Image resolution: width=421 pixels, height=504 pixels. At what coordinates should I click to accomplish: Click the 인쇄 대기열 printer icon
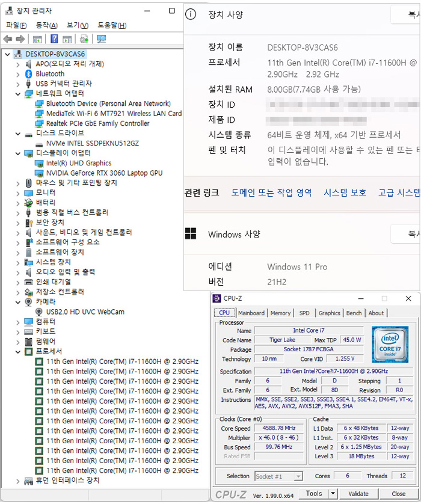(x=29, y=282)
